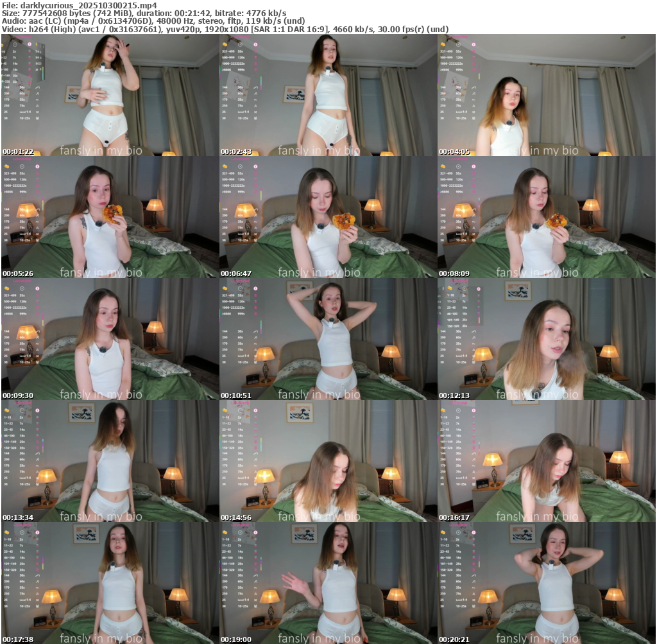Open the thumbnail stamped 00:02:43
This screenshot has width=657, height=644.
[328, 95]
